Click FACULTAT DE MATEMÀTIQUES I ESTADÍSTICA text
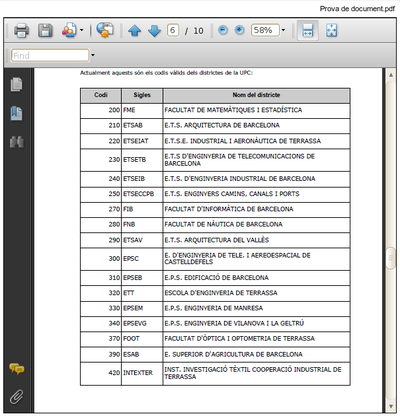The width and height of the screenshot is (400, 416). [x=233, y=110]
